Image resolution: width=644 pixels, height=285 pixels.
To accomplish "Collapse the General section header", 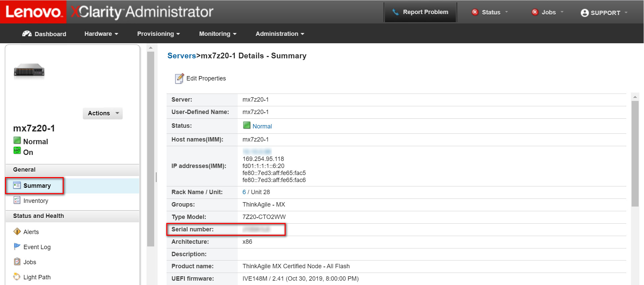I will [x=72, y=170].
